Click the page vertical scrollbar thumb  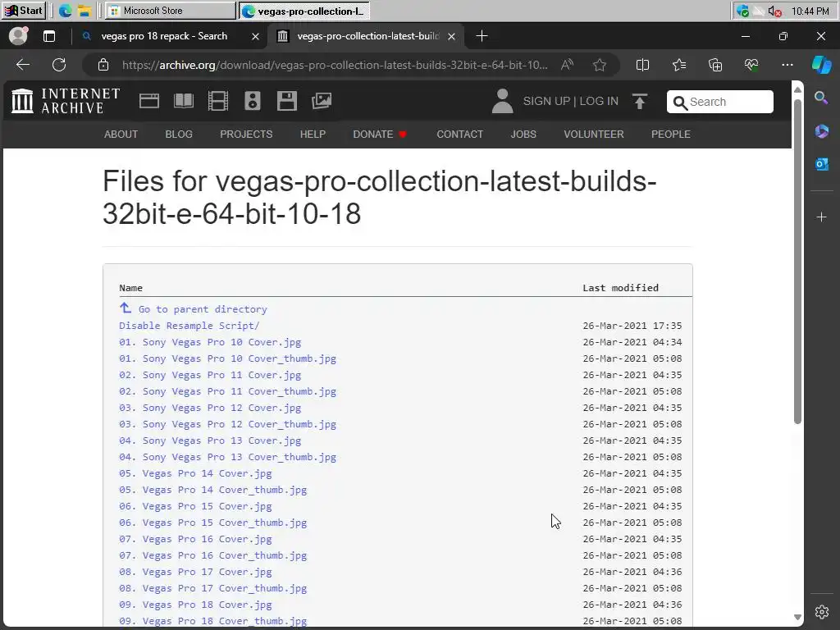(x=797, y=262)
